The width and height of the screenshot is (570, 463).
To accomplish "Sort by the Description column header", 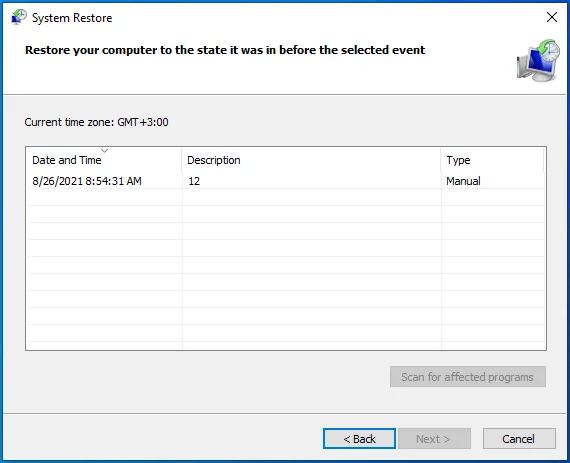I will [x=214, y=160].
